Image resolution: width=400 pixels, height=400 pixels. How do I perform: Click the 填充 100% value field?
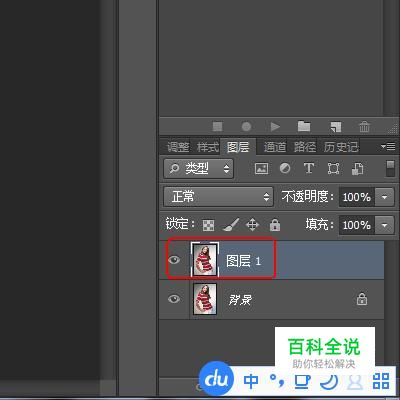[x=357, y=225]
